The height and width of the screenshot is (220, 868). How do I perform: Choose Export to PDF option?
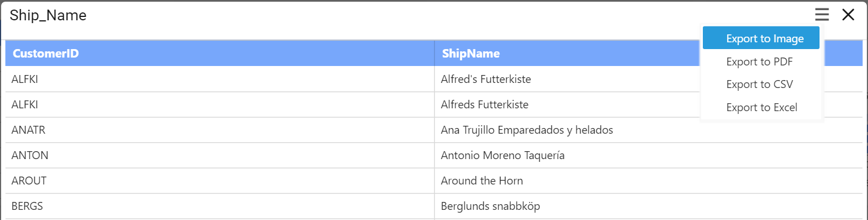(x=761, y=61)
